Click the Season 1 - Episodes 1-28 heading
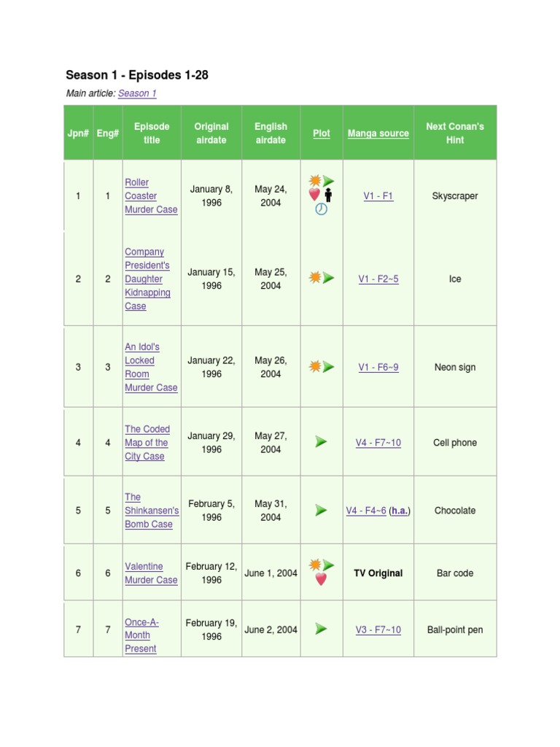 coord(137,75)
